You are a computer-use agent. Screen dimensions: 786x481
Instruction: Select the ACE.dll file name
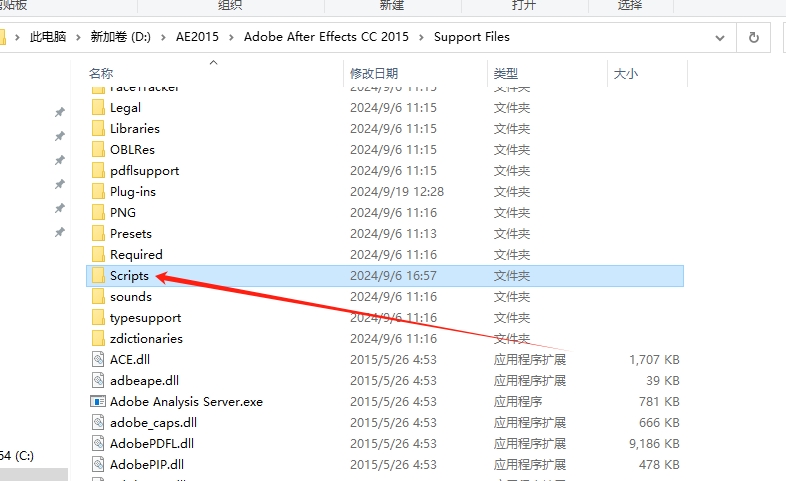[x=130, y=360]
